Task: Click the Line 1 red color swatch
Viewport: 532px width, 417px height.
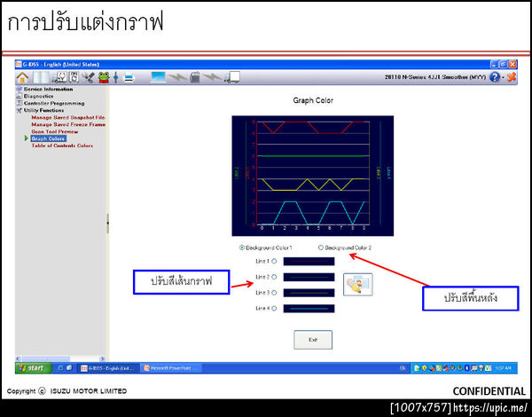Action: [x=309, y=262]
